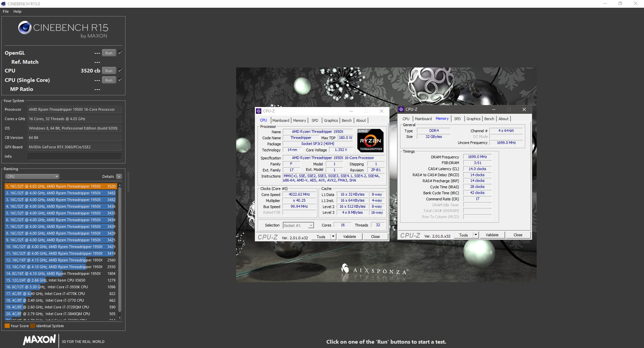Click the Cinebench R15 logo sphere
The width and height of the screenshot is (644, 348).
click(x=25, y=28)
